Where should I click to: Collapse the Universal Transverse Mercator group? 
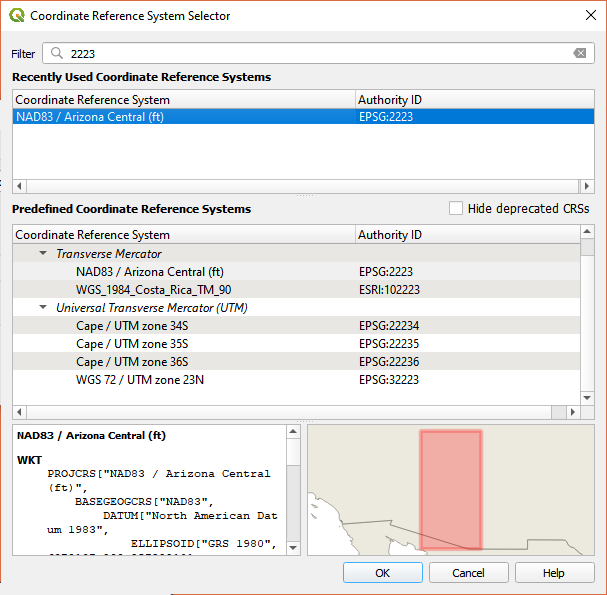(x=43, y=308)
